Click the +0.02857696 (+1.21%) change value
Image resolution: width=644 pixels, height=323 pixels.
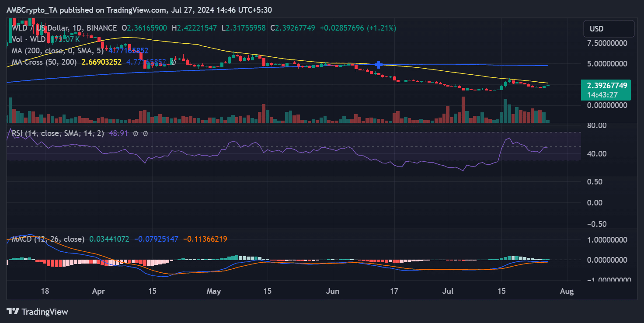point(358,28)
